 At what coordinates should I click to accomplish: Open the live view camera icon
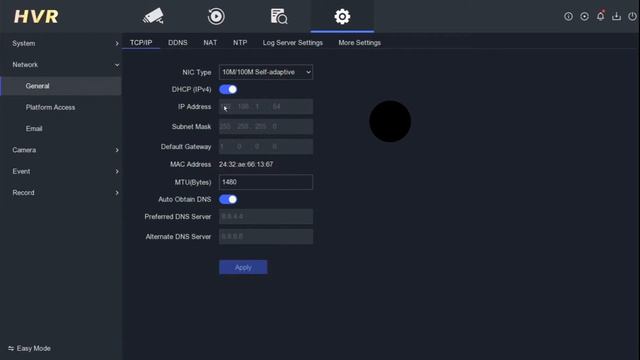[153, 16]
